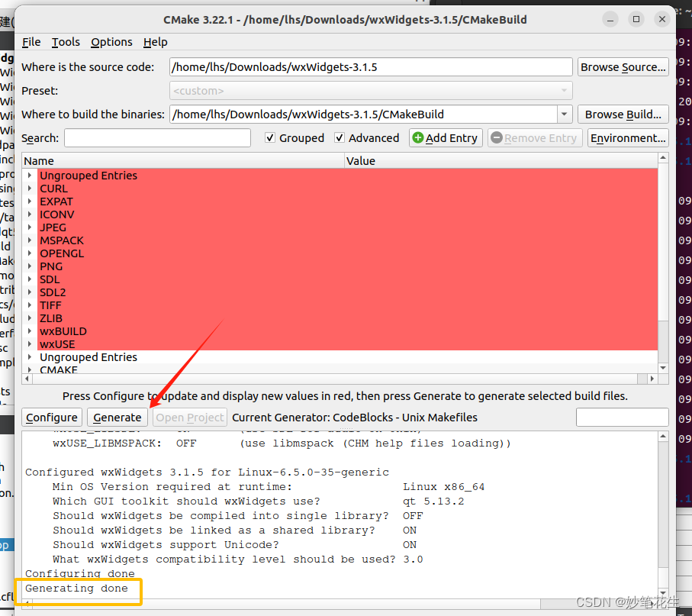Click inside the Search field
This screenshot has height=616, width=692.
click(x=156, y=138)
